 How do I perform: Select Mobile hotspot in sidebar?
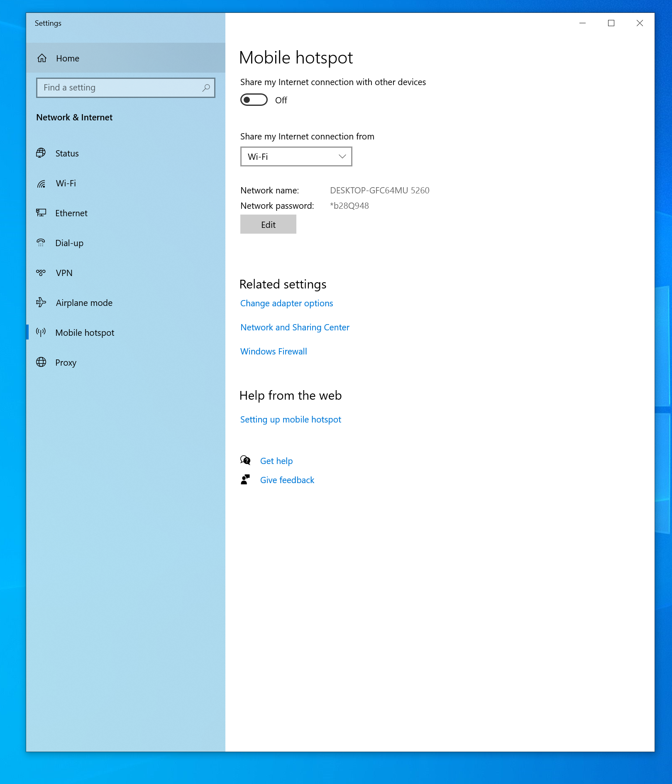(126, 332)
